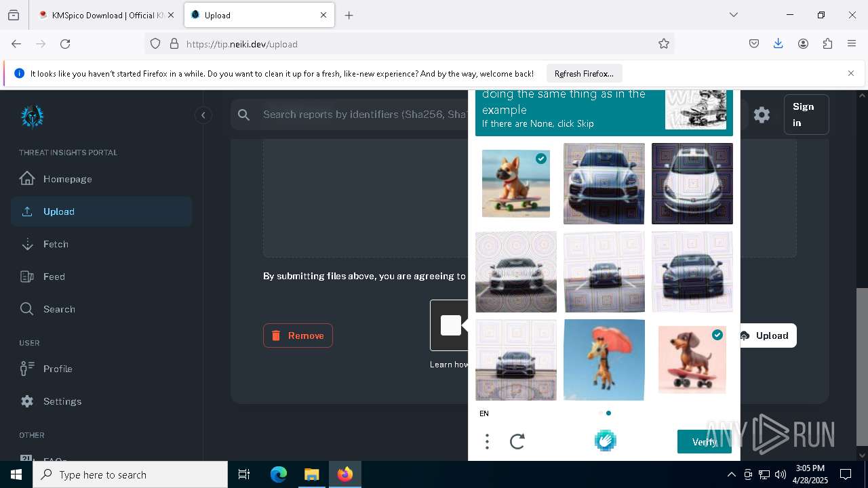Click the hCaptcha hand logo
The width and height of the screenshot is (868, 488).
(606, 441)
